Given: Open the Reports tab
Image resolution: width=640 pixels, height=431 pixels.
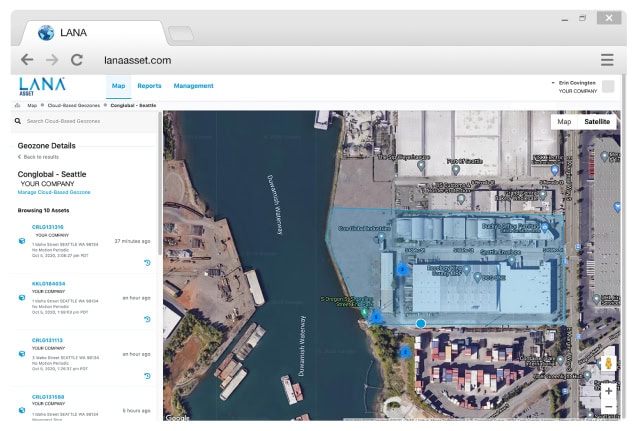Looking at the screenshot, I should (x=149, y=86).
